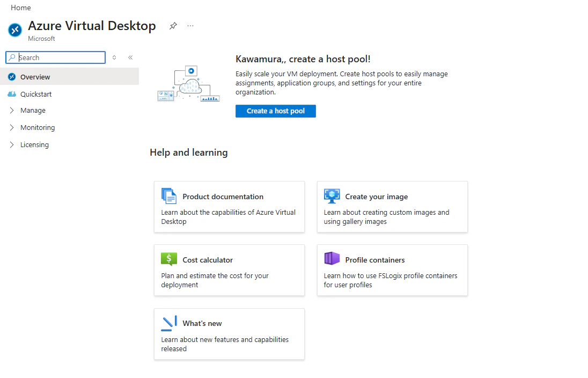Screen dimensions: 588x378
Task: Click the Azure Virtual Desktop logo icon
Action: 15,30
